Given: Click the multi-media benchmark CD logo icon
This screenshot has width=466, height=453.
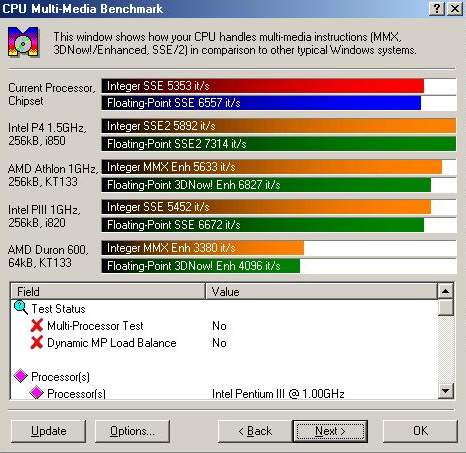Looking at the screenshot, I should pos(23,41).
